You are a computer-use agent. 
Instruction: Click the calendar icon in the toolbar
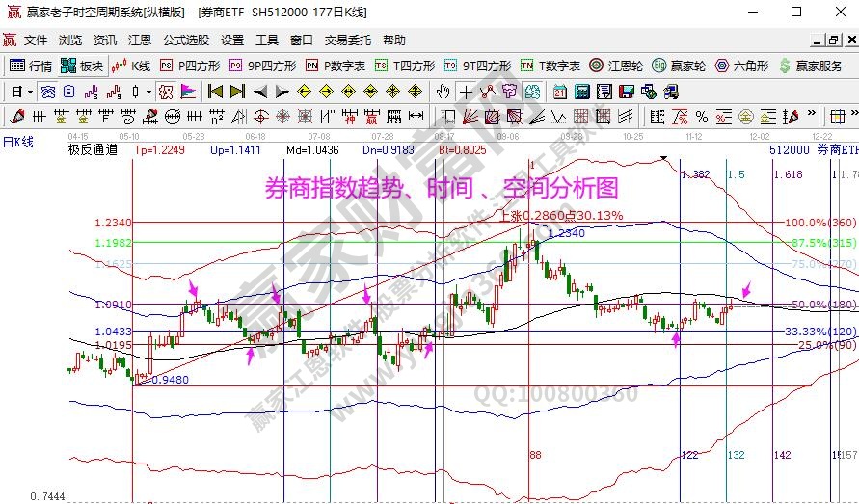pos(560,92)
